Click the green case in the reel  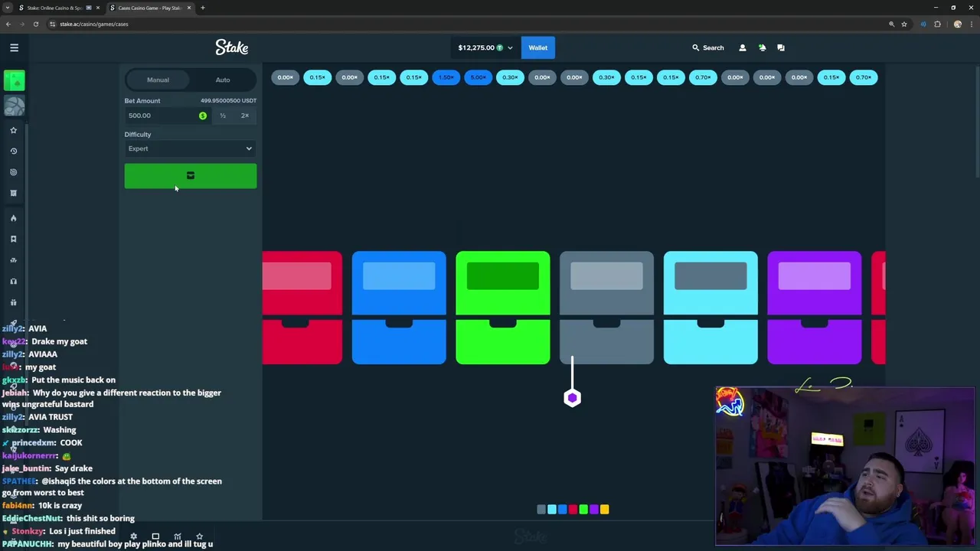pyautogui.click(x=503, y=308)
